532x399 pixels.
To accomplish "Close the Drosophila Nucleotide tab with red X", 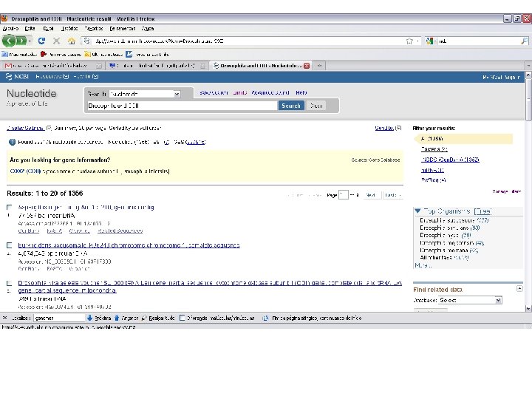I will [307, 66].
